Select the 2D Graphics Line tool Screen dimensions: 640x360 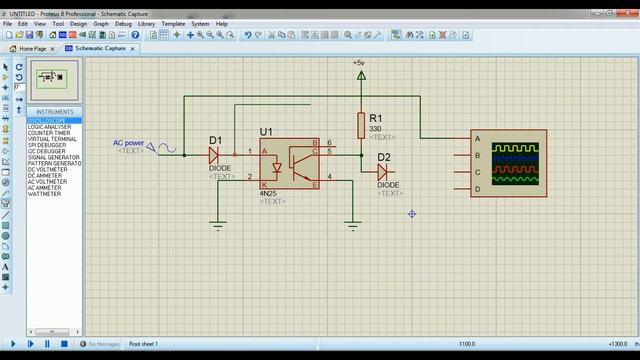[x=5, y=215]
